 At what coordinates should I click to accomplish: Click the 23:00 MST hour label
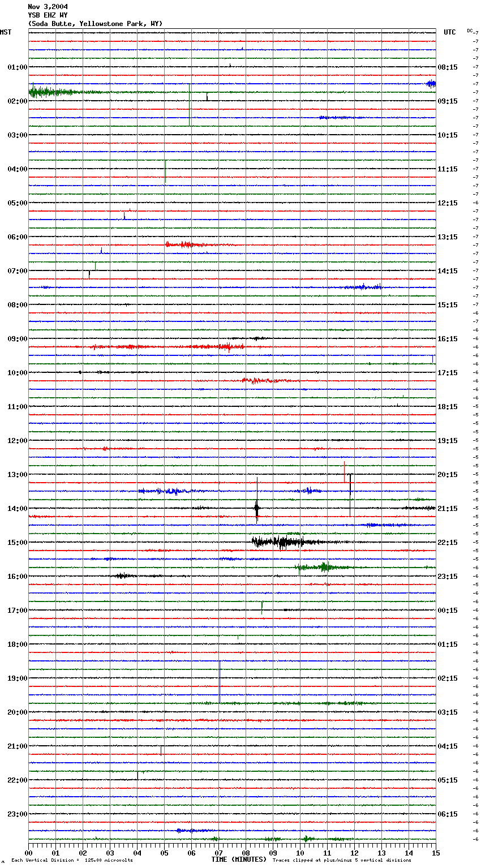pos(18,814)
